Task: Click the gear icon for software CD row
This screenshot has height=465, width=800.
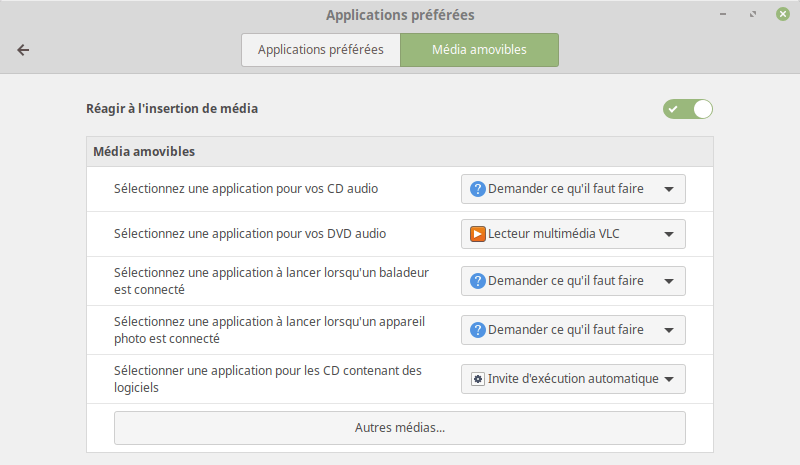Action: (478, 379)
